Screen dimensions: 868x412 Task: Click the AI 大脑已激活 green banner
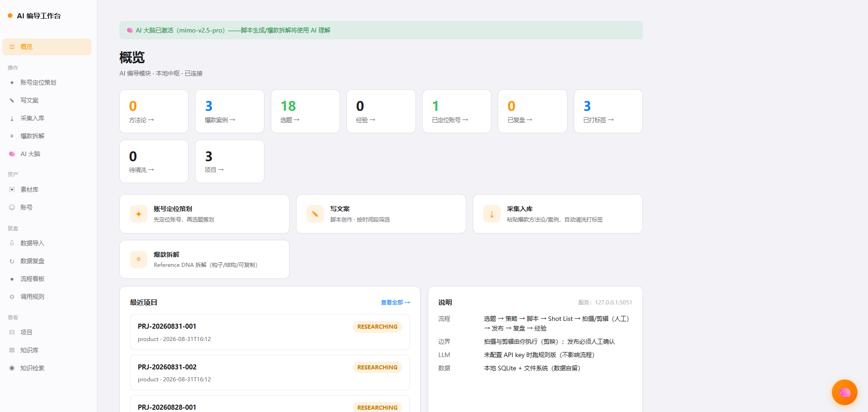(381, 30)
